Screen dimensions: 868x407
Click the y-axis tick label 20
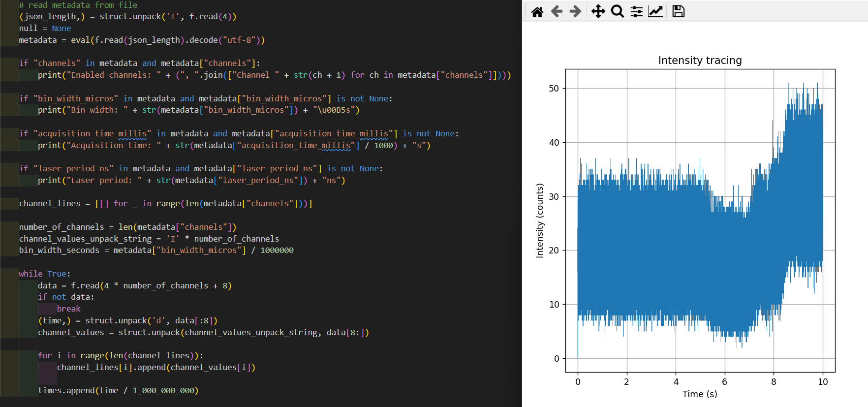554,250
